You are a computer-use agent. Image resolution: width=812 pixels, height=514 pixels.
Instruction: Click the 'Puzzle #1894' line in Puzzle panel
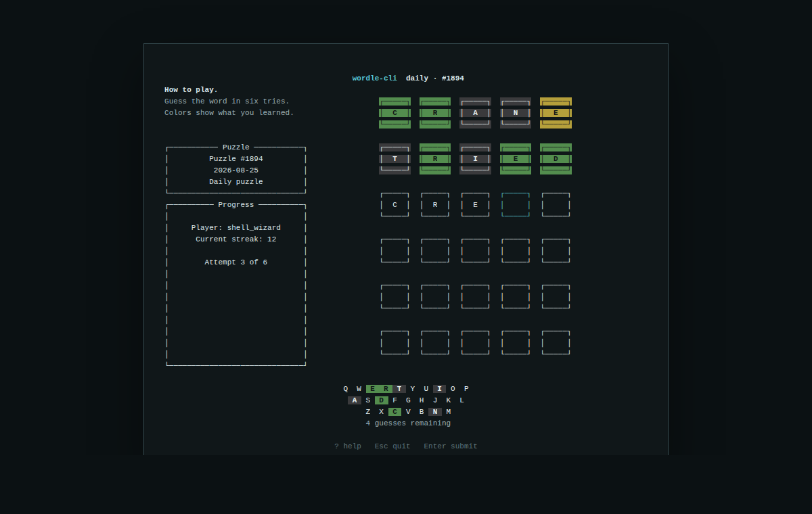click(x=236, y=159)
